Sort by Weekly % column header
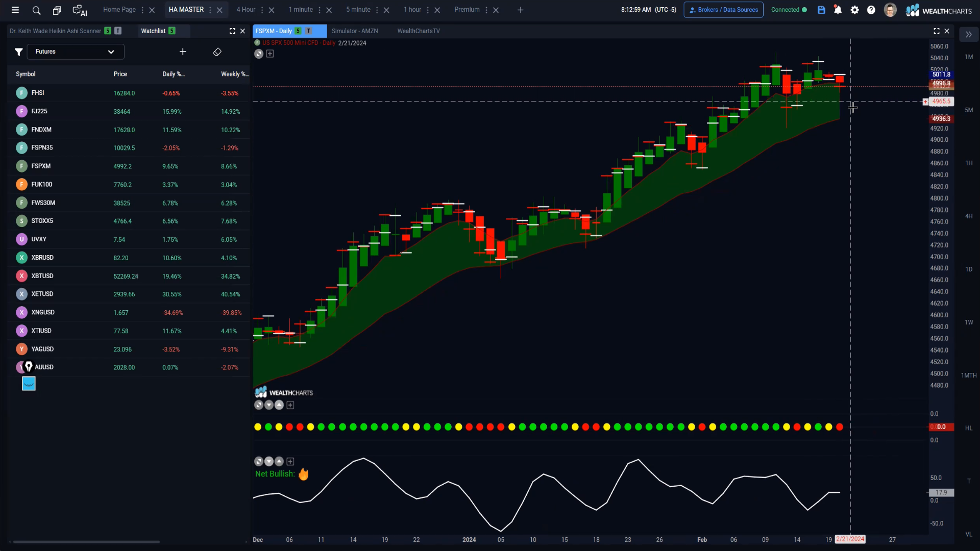Image resolution: width=980 pixels, height=551 pixels. coord(235,74)
